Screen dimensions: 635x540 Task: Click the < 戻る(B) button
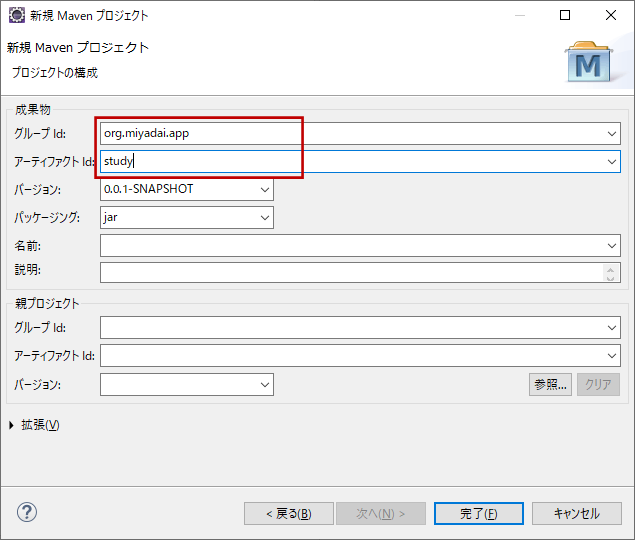click(x=289, y=514)
